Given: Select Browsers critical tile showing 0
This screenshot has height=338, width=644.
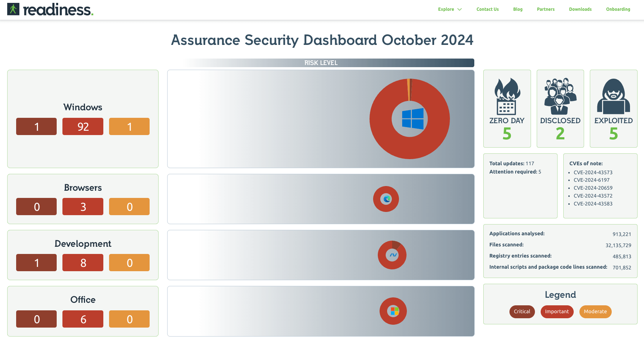Looking at the screenshot, I should [x=36, y=207].
